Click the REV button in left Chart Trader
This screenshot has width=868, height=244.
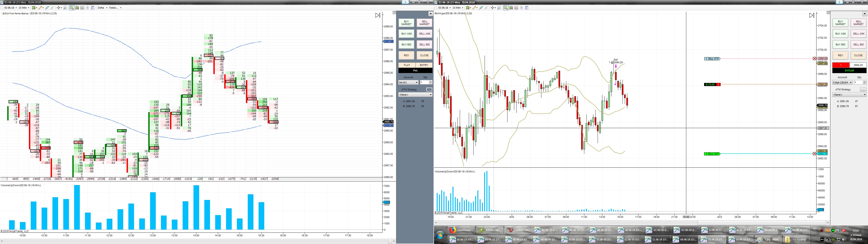click(406, 55)
